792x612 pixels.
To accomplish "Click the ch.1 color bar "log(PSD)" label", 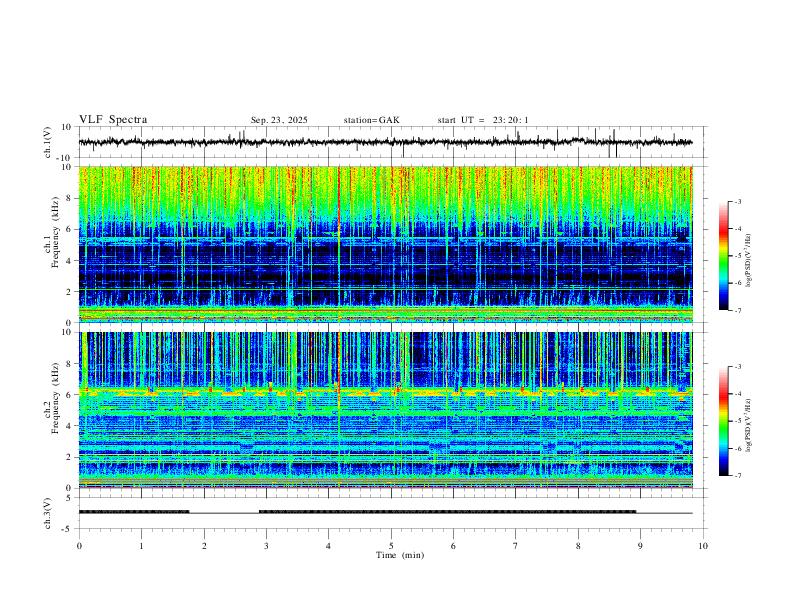I will pos(748,261).
